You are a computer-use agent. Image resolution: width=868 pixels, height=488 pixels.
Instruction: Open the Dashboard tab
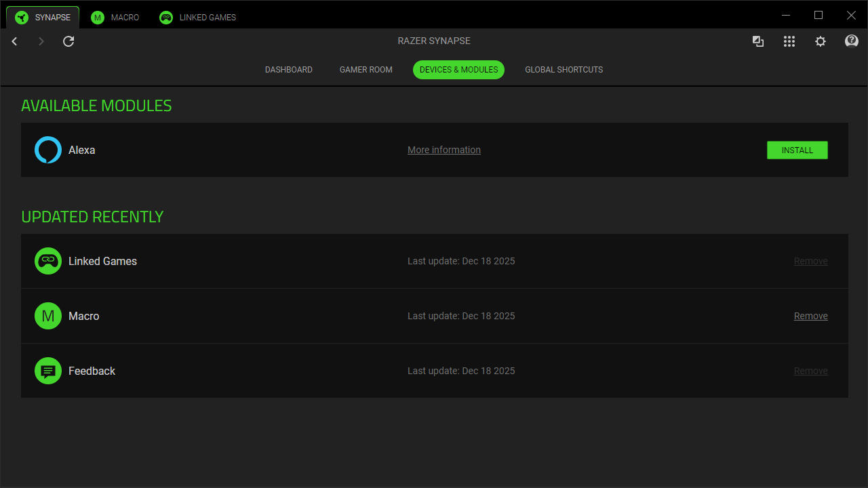point(289,70)
